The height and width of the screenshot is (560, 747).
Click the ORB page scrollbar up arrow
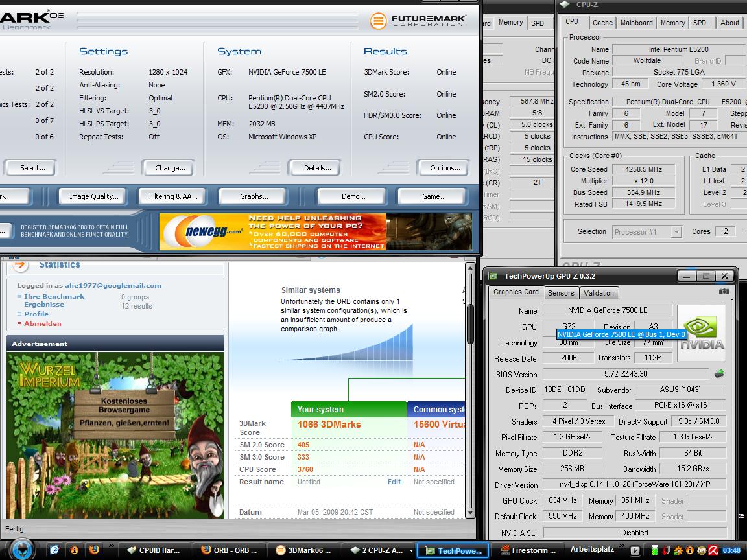470,268
